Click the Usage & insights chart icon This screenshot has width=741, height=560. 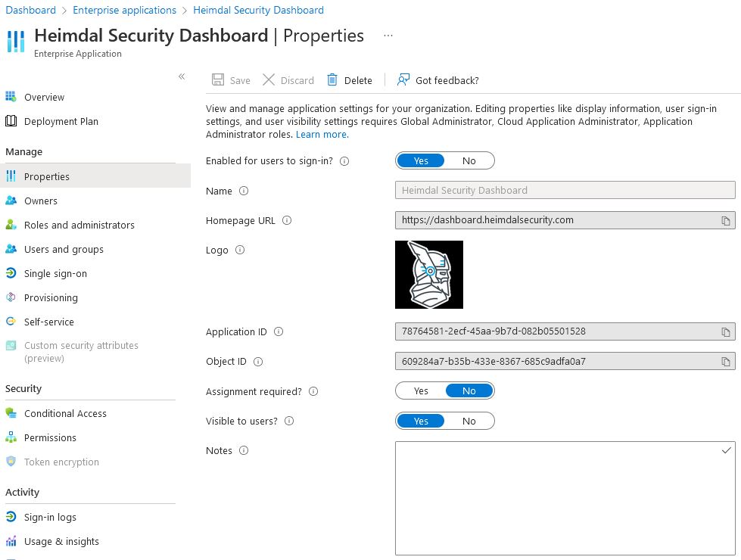11,541
